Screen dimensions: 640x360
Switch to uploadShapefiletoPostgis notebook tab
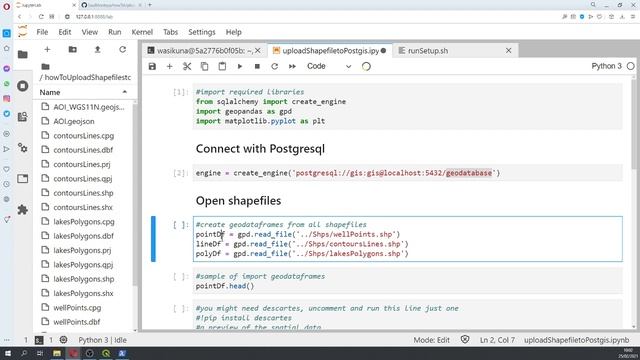331,51
